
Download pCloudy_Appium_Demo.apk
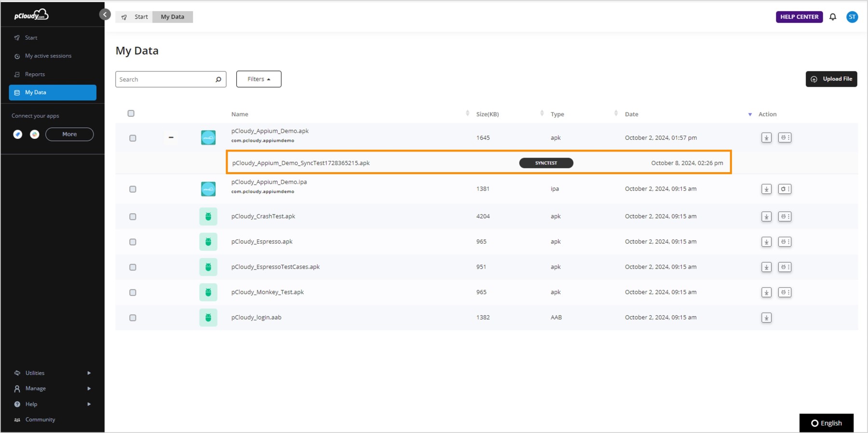(766, 138)
